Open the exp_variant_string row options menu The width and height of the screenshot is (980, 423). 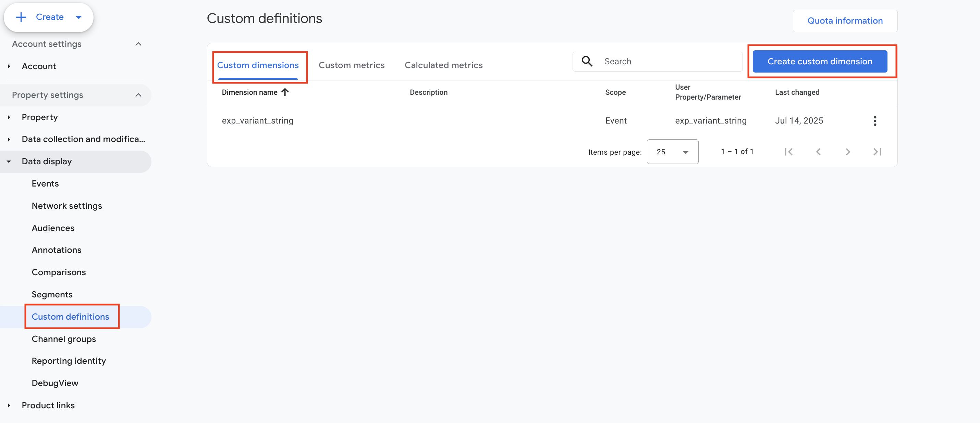(x=874, y=121)
